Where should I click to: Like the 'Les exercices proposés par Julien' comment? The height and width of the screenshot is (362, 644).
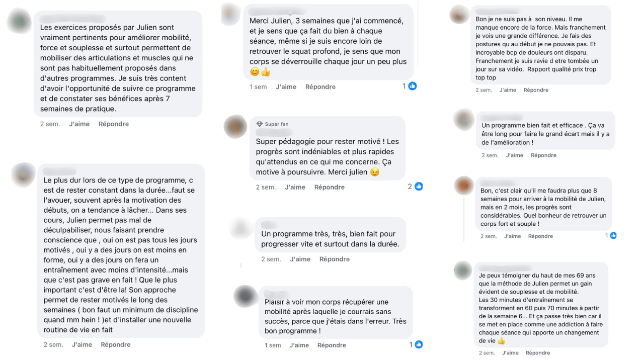[x=79, y=124]
